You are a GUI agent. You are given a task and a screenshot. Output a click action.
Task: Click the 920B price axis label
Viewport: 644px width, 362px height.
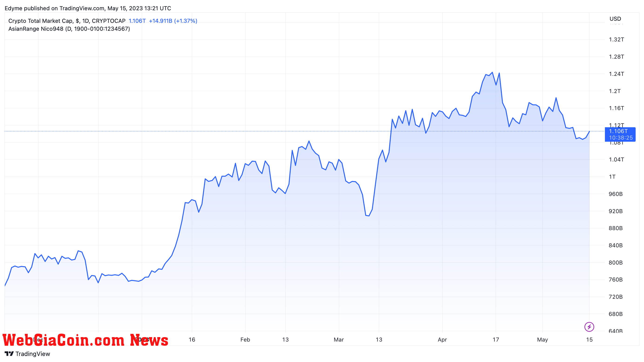pyautogui.click(x=616, y=211)
